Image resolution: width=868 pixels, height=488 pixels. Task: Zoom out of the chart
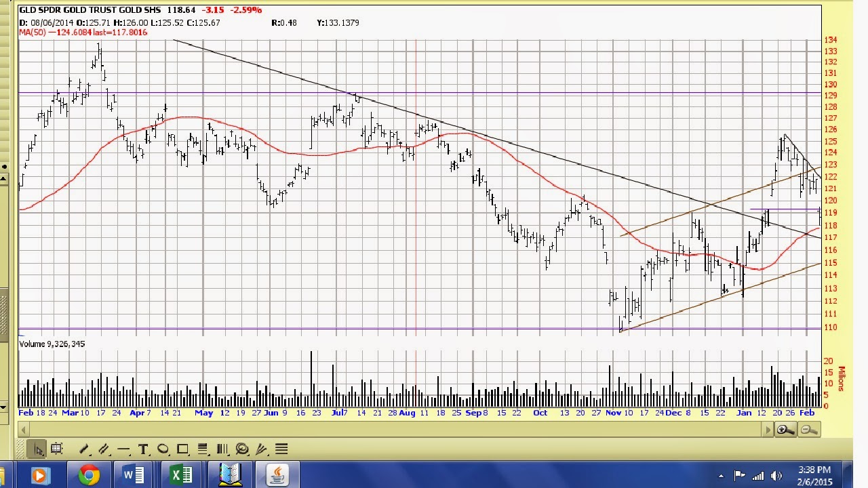point(808,430)
